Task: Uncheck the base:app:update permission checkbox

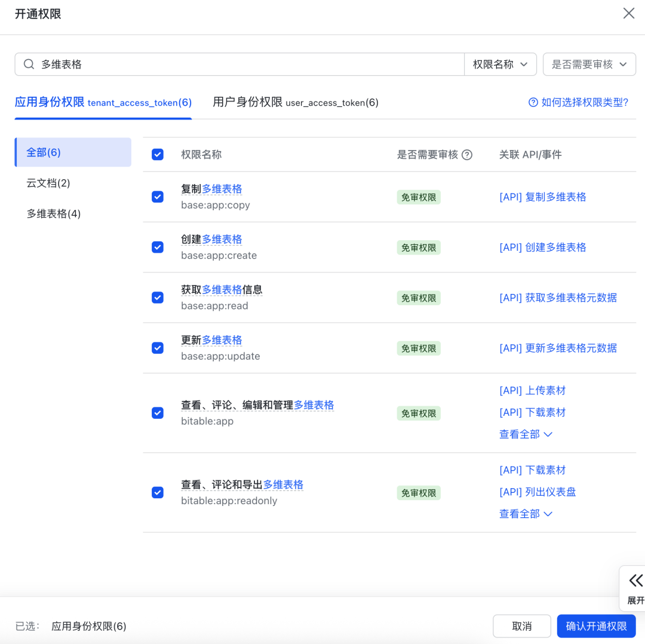Action: 157,348
